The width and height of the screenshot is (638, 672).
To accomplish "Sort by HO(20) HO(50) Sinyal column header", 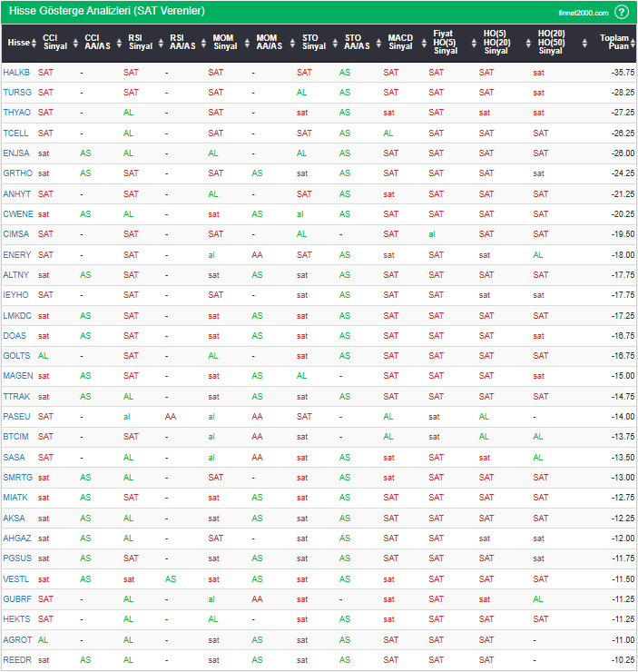I will click(x=550, y=43).
